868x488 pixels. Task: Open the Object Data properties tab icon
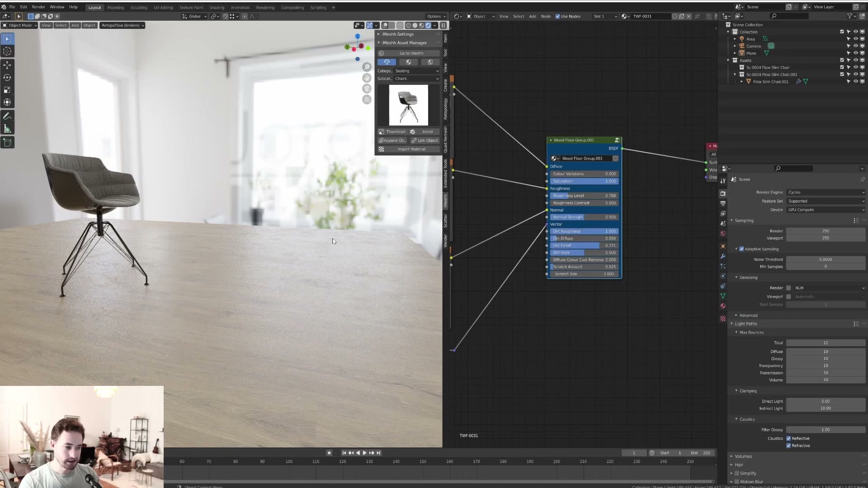click(723, 296)
